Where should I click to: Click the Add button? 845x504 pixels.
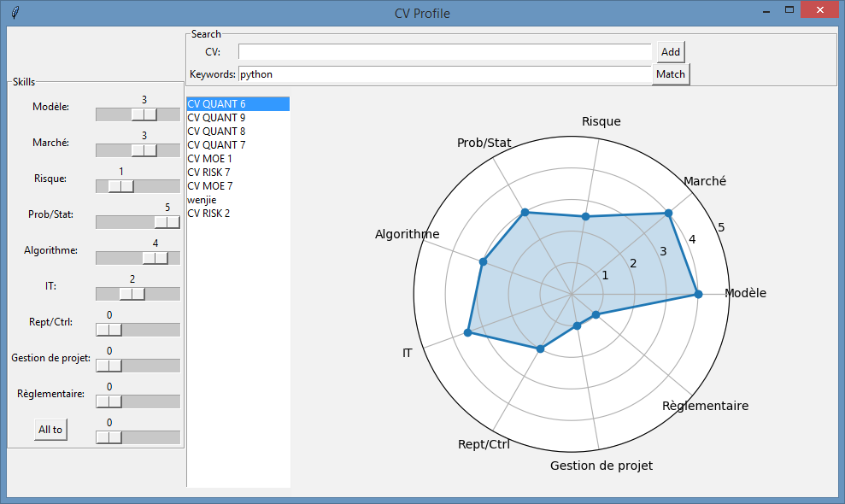[671, 52]
